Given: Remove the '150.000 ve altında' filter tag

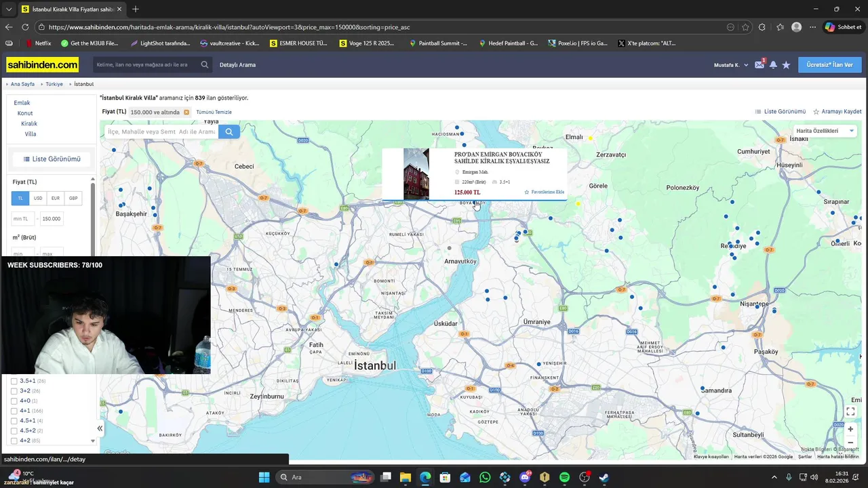Looking at the screenshot, I should click(x=186, y=113).
